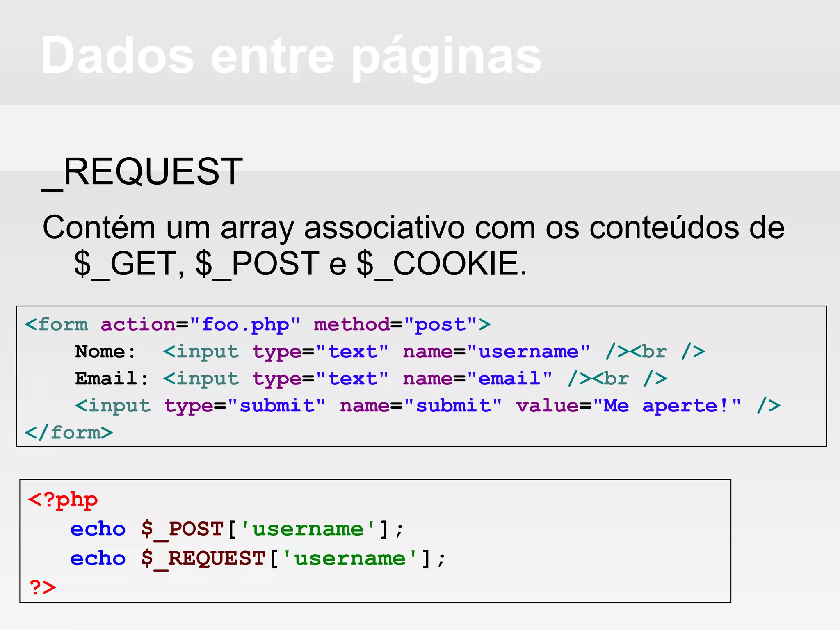This screenshot has width=840, height=630.
Task: Click the submit input line 'Me aperte!'
Action: pos(427,406)
